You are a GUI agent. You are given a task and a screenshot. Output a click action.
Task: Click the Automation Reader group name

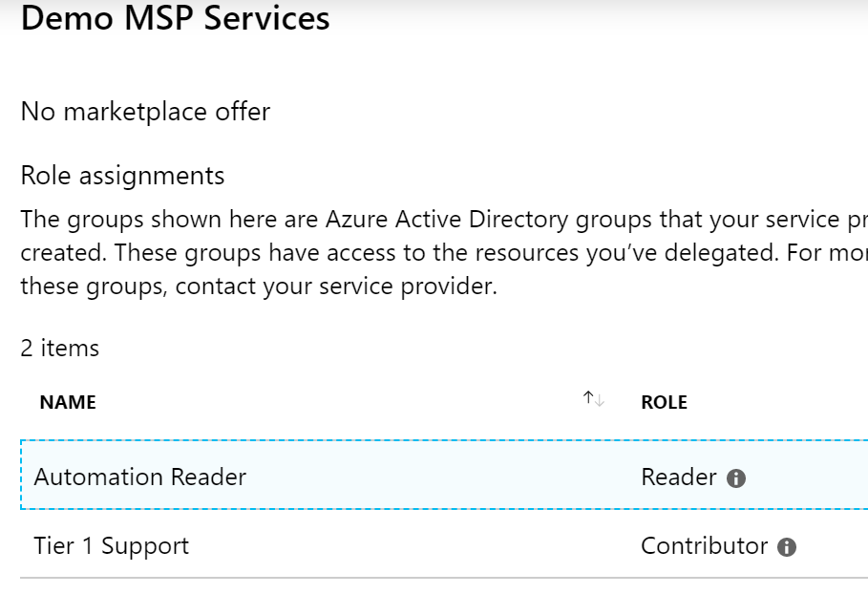click(140, 477)
